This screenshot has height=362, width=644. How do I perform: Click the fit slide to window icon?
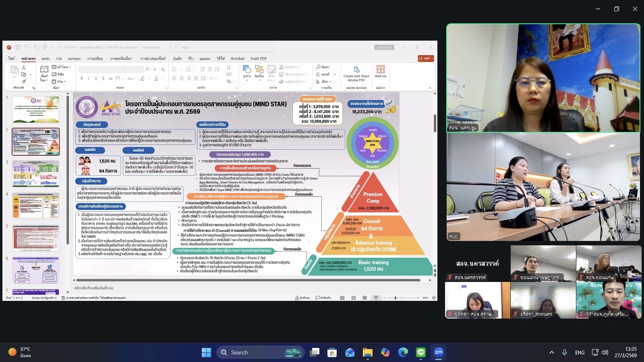pyautogui.click(x=434, y=298)
